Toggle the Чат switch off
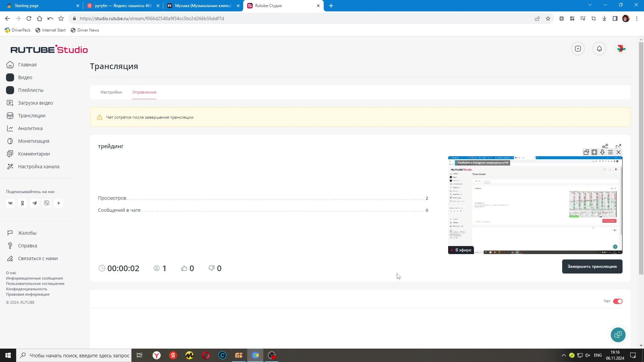 coord(618,301)
